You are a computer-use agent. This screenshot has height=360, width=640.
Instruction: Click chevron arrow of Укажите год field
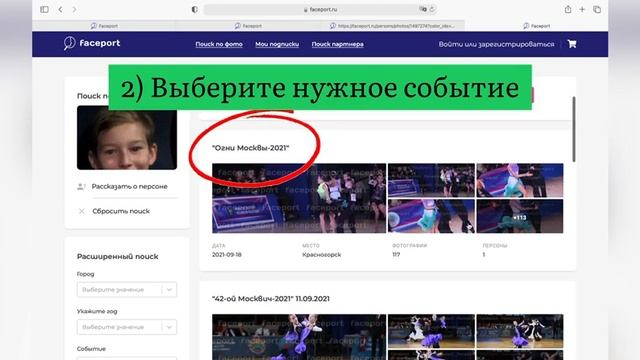169,327
